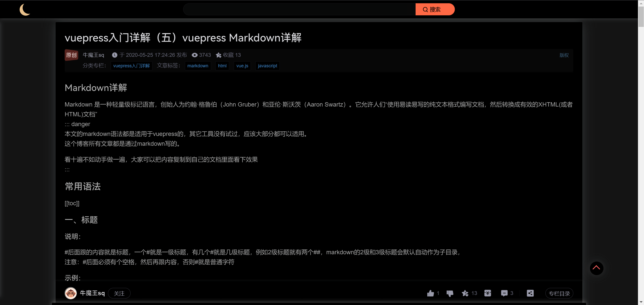
Task: Dislike the article with the thumbs-down icon
Action: pos(450,293)
